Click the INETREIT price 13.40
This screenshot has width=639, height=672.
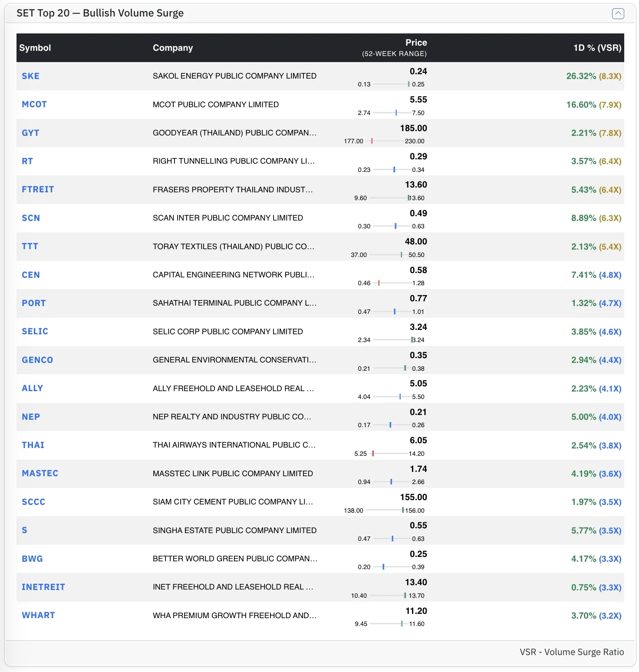click(x=416, y=582)
